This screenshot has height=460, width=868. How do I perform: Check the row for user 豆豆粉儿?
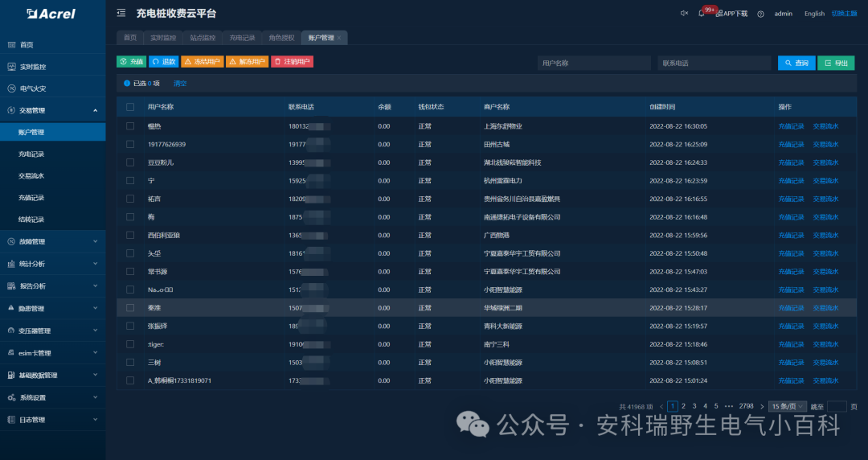130,162
